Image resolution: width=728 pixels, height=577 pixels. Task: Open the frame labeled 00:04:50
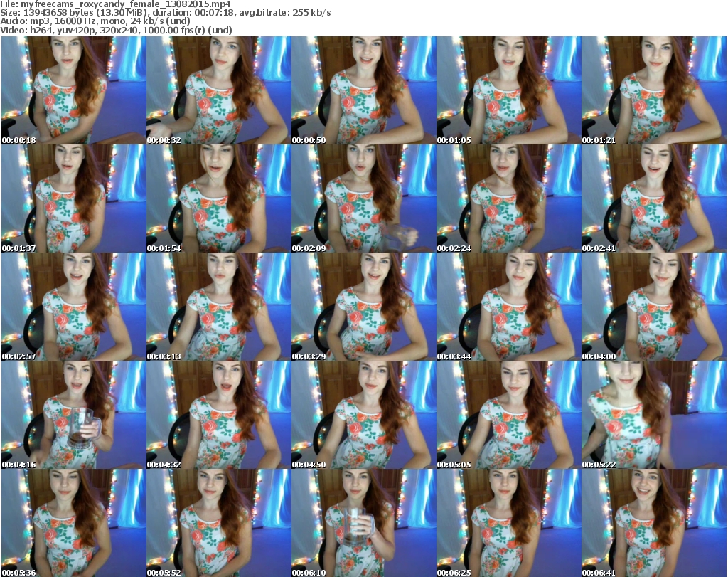pyautogui.click(x=363, y=415)
